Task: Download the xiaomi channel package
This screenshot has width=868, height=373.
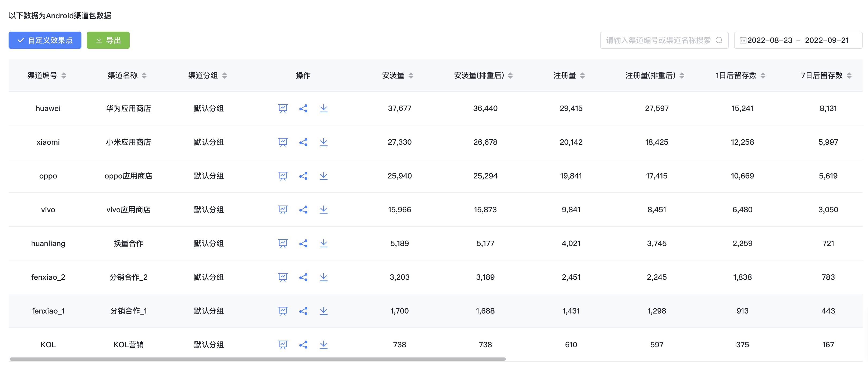Action: pyautogui.click(x=323, y=142)
